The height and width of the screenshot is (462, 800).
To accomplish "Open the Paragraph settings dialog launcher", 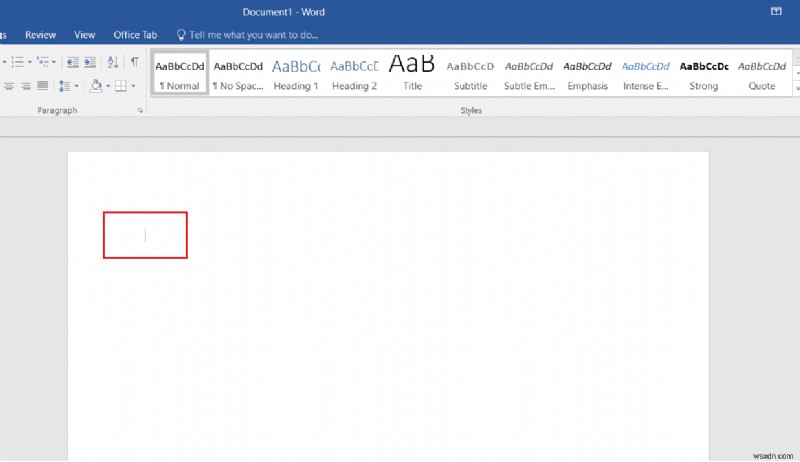I will click(140, 110).
